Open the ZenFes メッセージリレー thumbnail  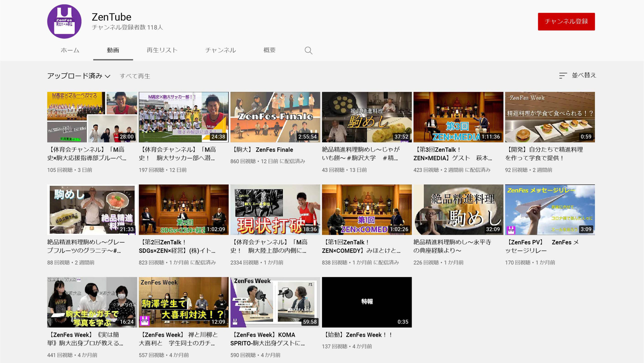click(x=550, y=210)
